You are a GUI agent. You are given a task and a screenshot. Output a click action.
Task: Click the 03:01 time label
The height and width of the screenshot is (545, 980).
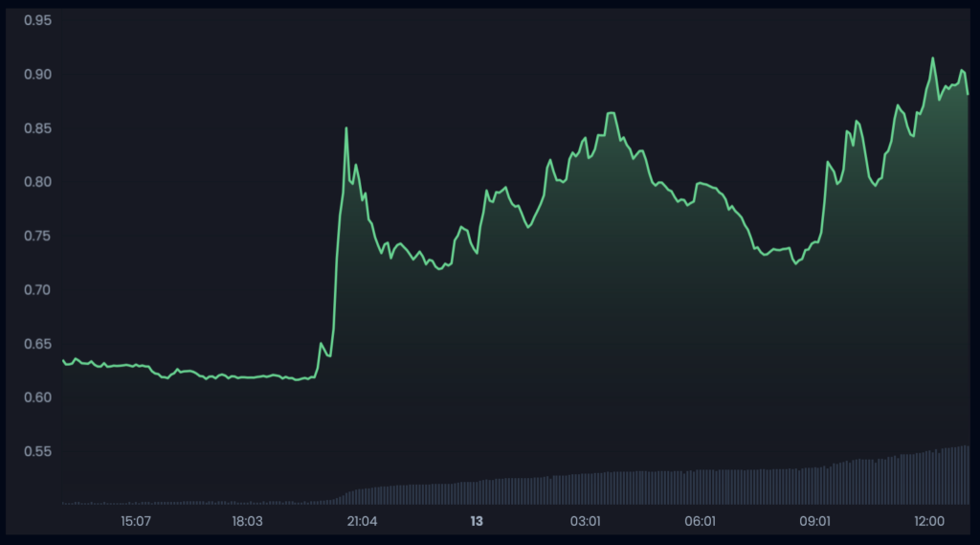pyautogui.click(x=586, y=522)
